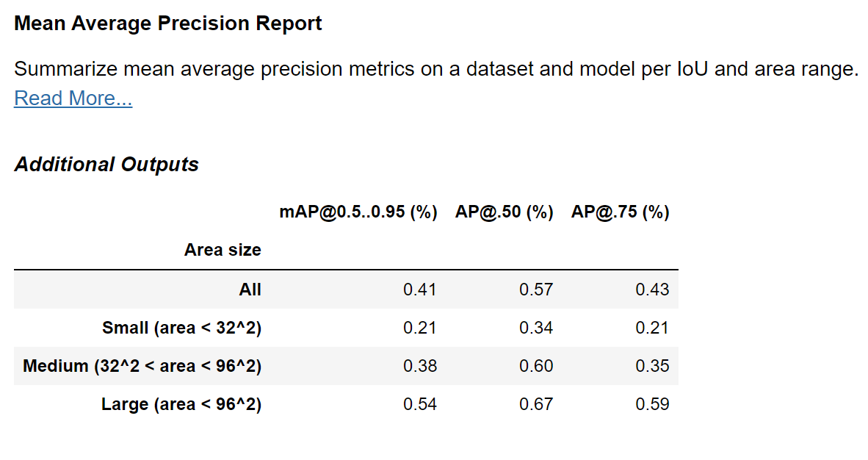Select the All row label

click(x=250, y=290)
